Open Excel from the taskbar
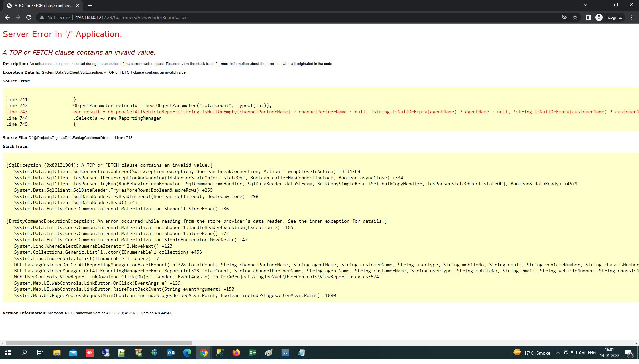The width and height of the screenshot is (639, 364). click(x=253, y=353)
